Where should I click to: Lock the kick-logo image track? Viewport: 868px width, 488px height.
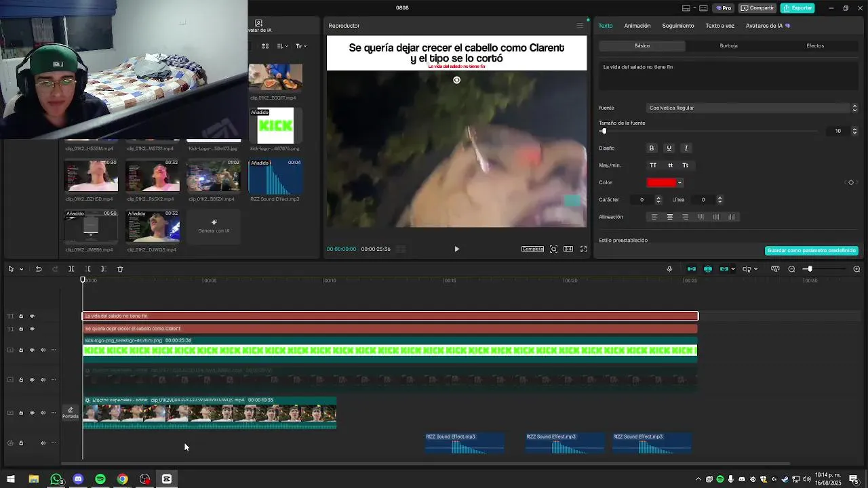point(21,350)
